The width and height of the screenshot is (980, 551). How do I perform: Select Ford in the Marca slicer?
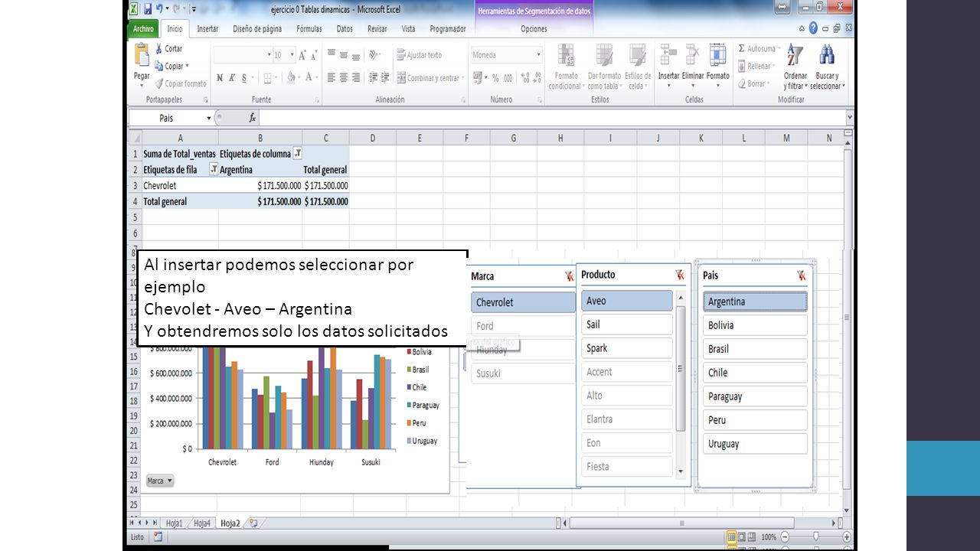pos(523,326)
